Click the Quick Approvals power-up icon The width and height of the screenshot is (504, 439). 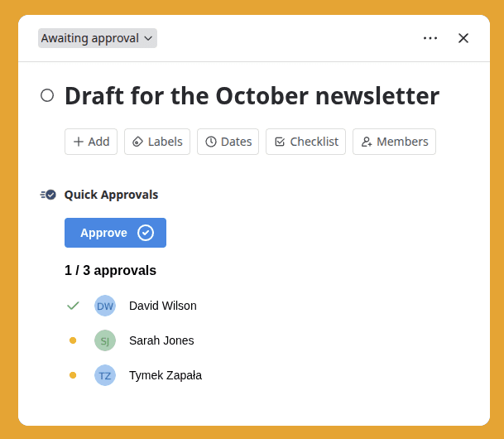pyautogui.click(x=48, y=195)
